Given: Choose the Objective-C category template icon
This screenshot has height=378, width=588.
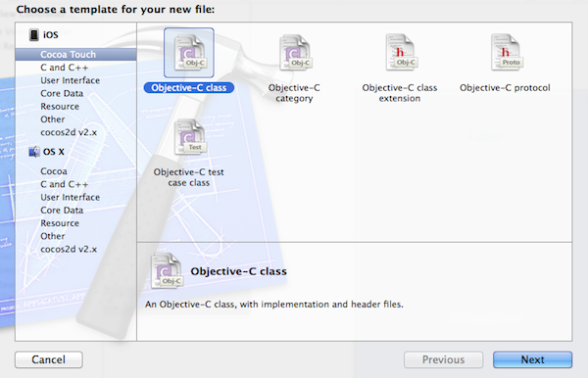Looking at the screenshot, I should (295, 53).
